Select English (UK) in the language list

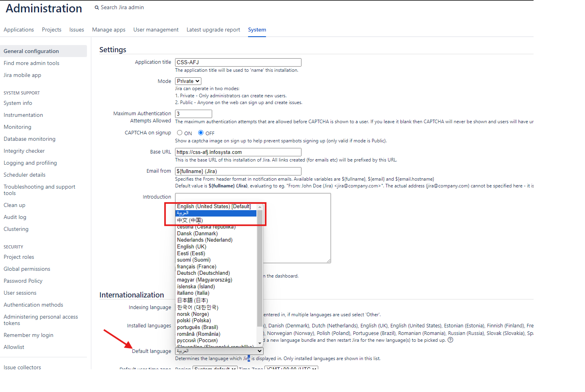(191, 246)
